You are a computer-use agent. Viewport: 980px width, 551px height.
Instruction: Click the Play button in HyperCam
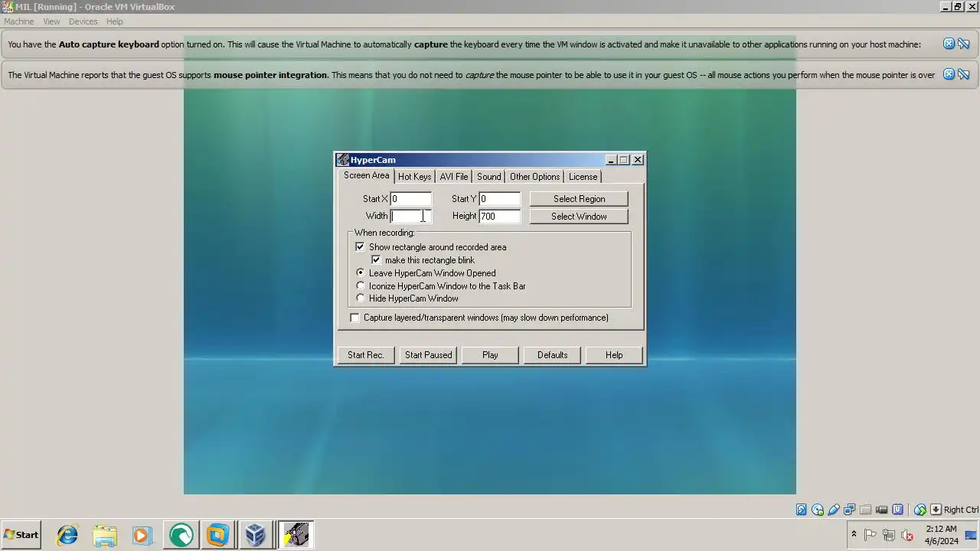[x=490, y=355]
